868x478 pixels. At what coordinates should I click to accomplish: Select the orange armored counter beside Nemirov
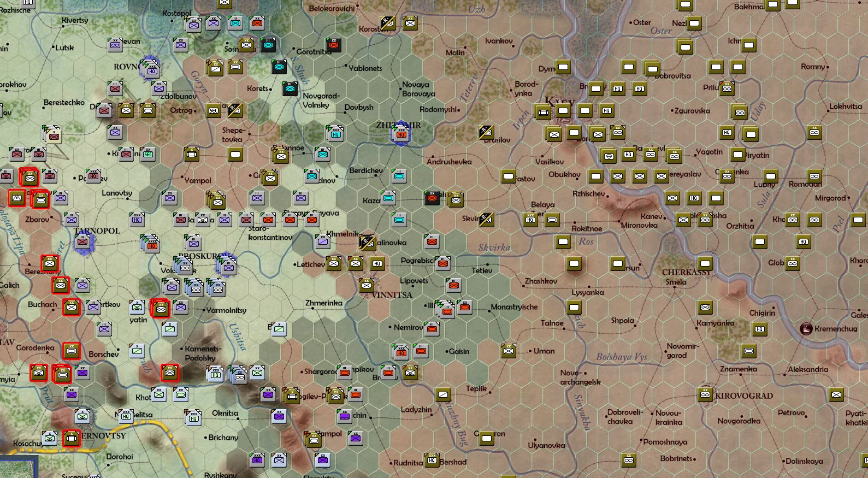point(432,329)
